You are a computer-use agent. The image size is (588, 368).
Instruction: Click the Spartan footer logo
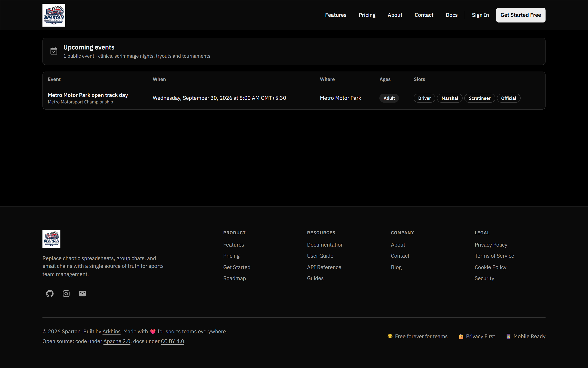pos(51,239)
